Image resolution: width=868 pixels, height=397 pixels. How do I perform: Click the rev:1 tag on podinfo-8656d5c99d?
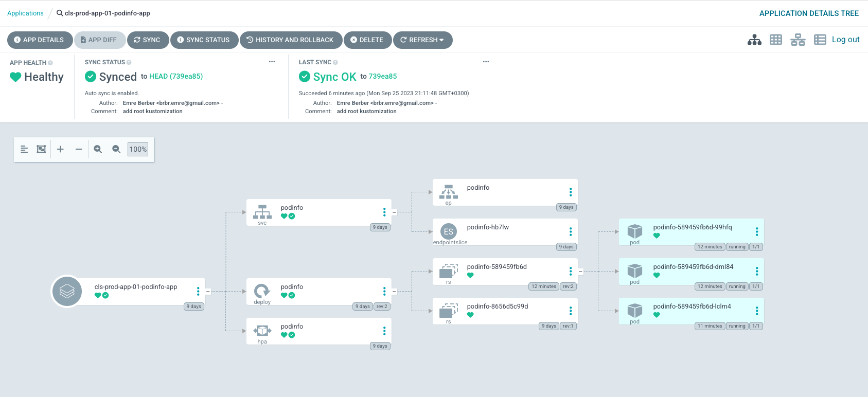coord(568,326)
